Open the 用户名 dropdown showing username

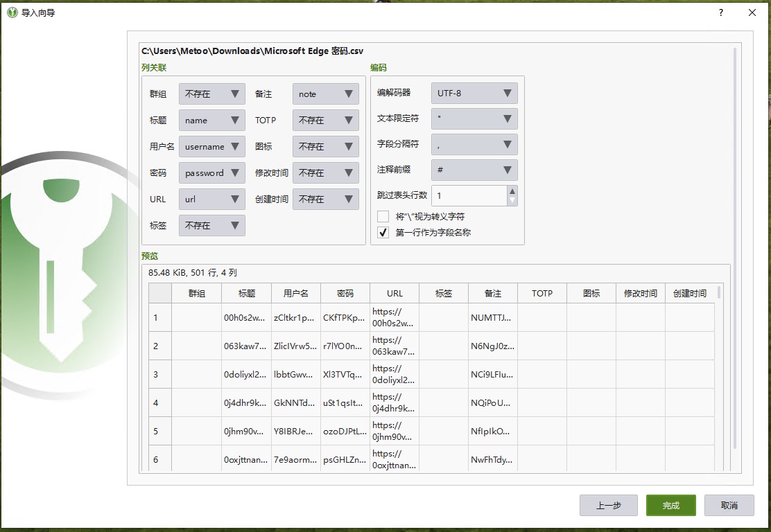click(x=211, y=146)
